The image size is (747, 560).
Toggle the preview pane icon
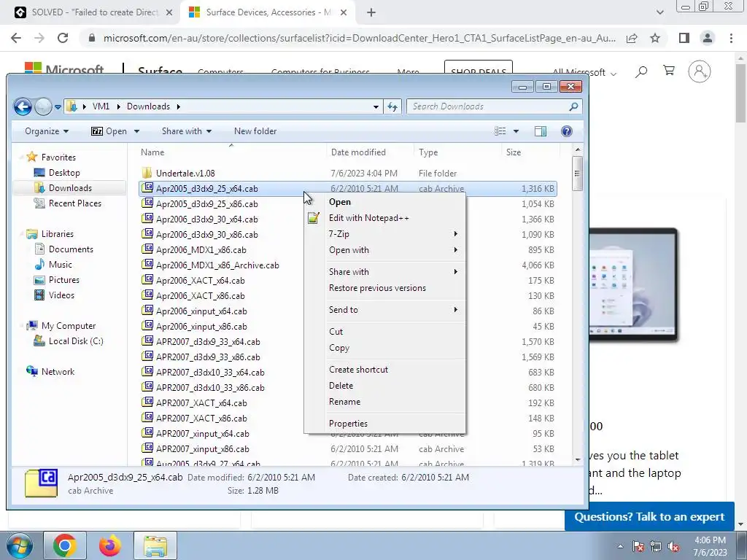(x=541, y=131)
